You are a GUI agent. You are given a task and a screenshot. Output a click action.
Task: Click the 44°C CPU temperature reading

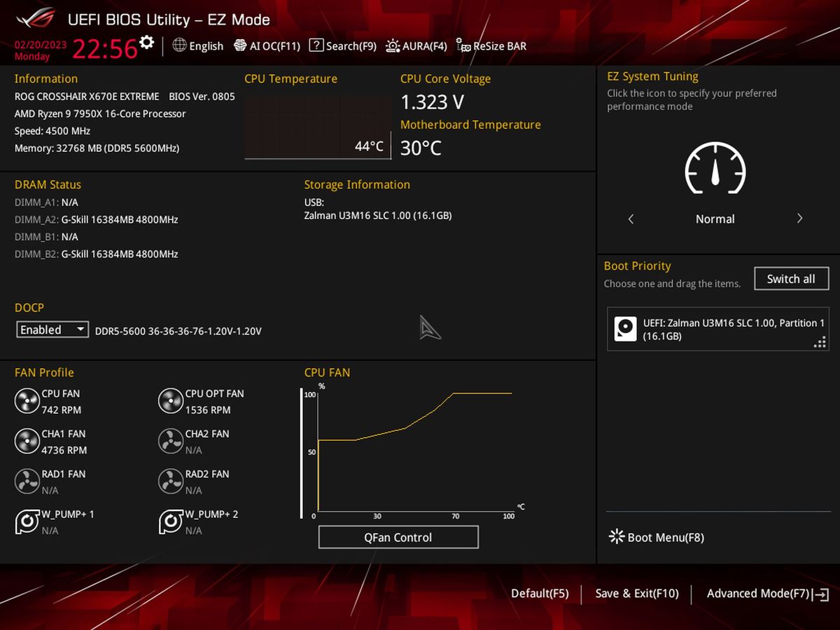369,146
